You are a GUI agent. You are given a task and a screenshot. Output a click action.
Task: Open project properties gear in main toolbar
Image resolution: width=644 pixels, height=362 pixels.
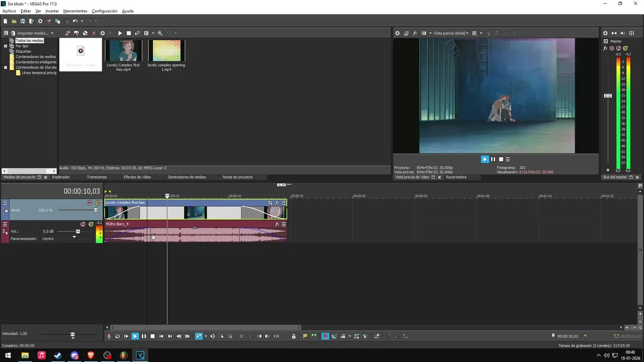click(40, 21)
